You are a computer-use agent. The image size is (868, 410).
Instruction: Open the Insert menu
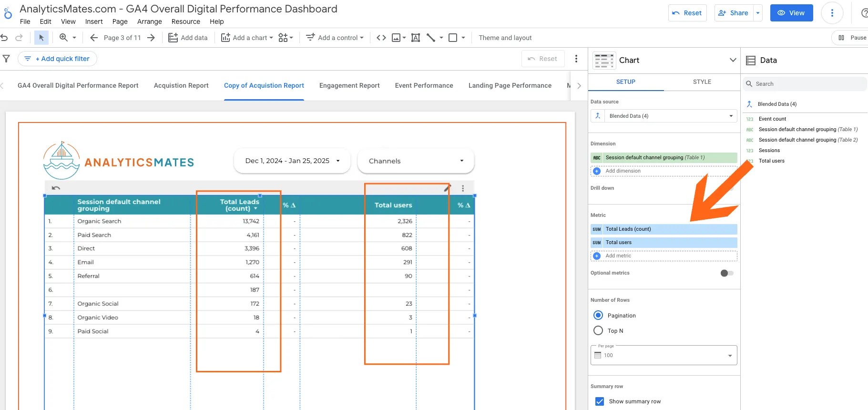94,21
